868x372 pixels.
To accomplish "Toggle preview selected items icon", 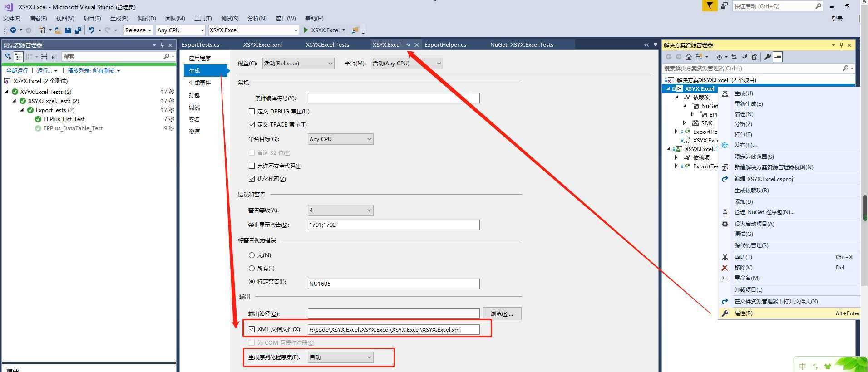I will (778, 57).
